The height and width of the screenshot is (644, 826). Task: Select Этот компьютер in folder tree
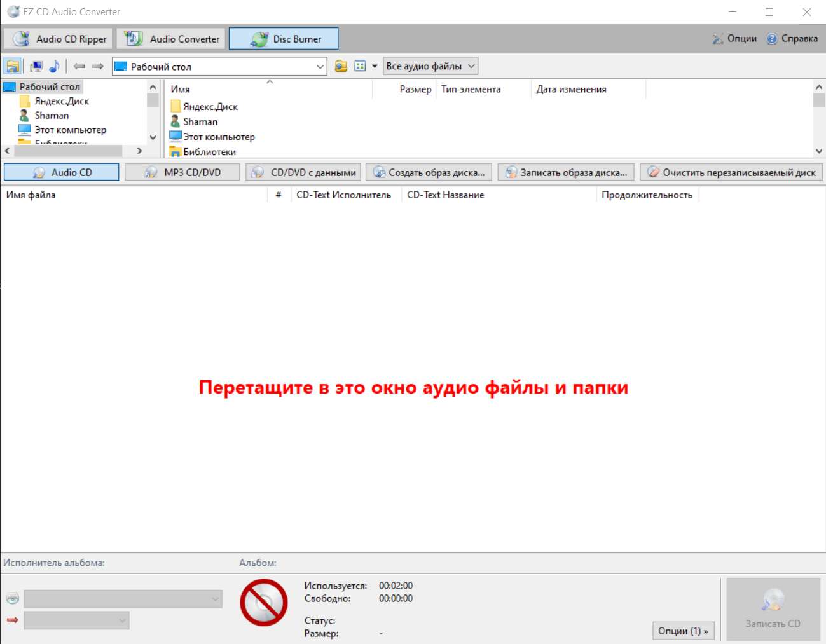point(70,130)
